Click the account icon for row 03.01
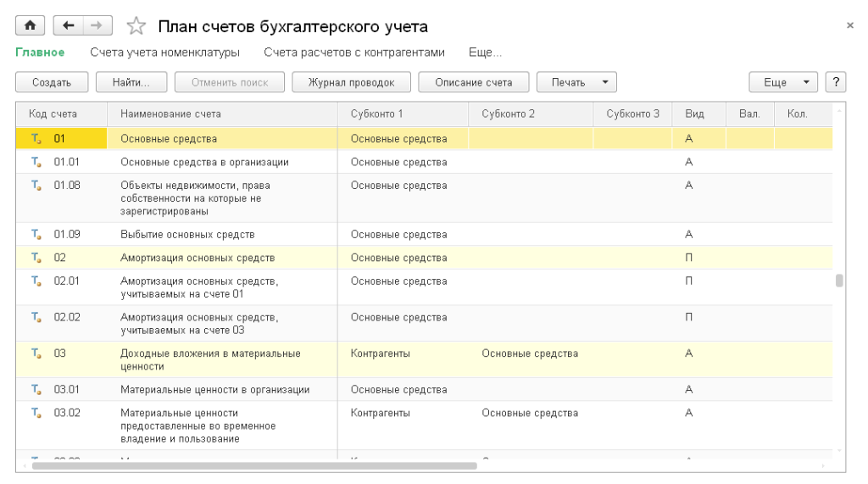Screen dimensions: 868x484 pos(36,390)
